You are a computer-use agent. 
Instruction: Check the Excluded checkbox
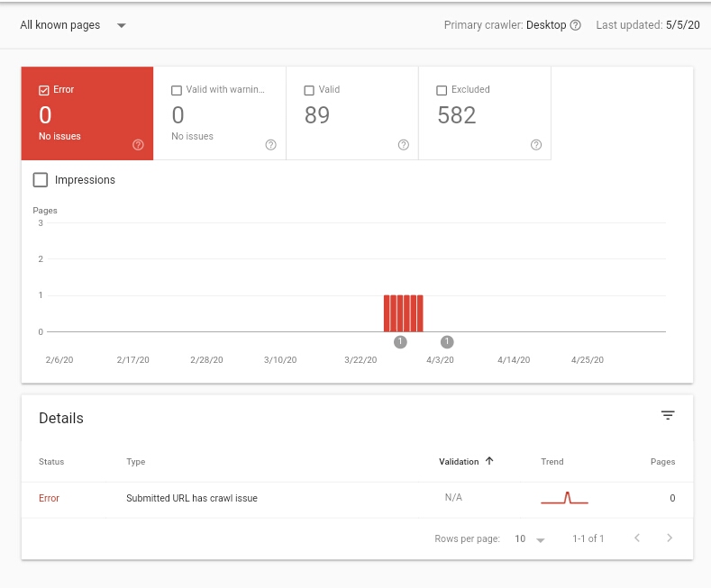(x=442, y=90)
